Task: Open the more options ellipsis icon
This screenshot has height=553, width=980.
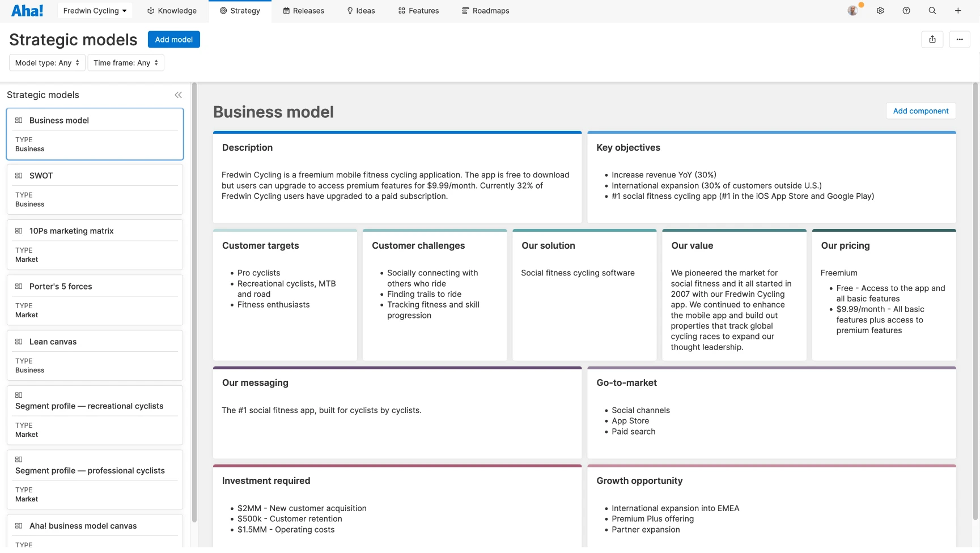Action: (960, 39)
